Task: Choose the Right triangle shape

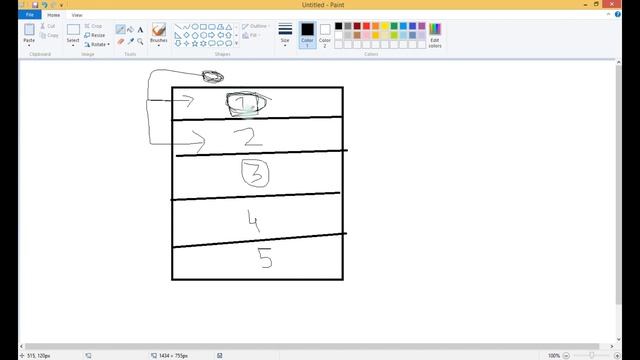Action: point(178,35)
